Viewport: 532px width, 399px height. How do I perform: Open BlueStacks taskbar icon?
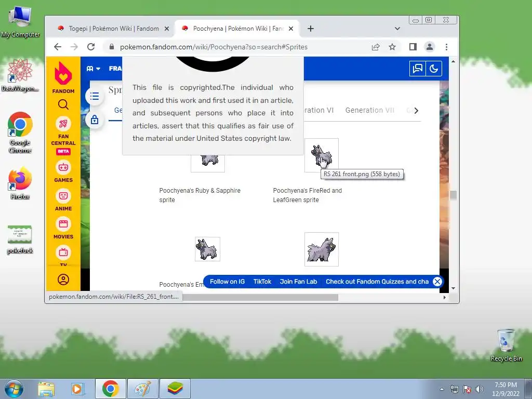pos(175,389)
